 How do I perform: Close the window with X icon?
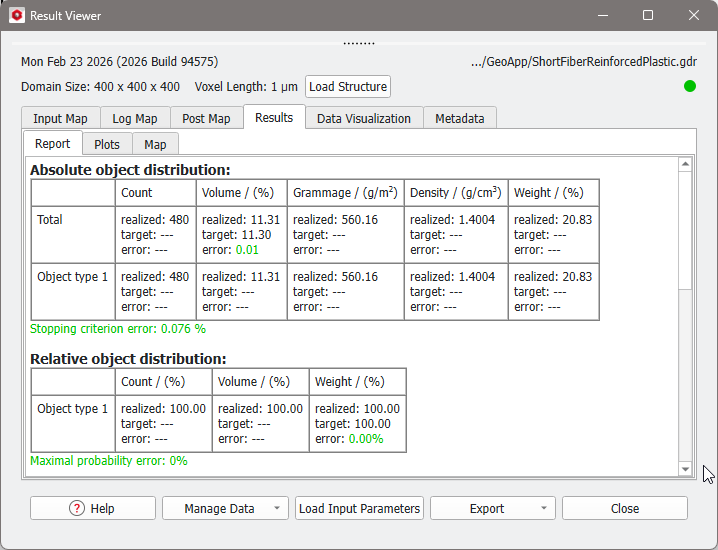coord(694,15)
